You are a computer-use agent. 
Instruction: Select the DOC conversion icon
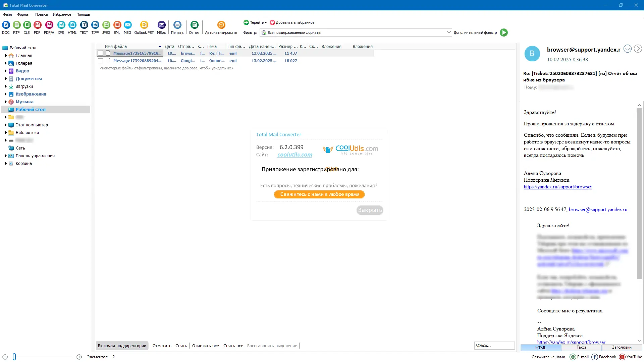[x=6, y=25]
